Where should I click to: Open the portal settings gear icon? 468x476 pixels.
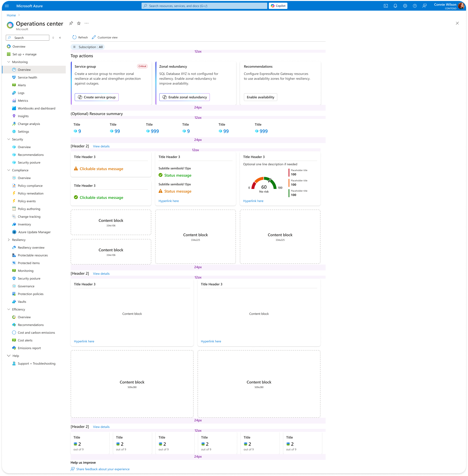pyautogui.click(x=405, y=6)
